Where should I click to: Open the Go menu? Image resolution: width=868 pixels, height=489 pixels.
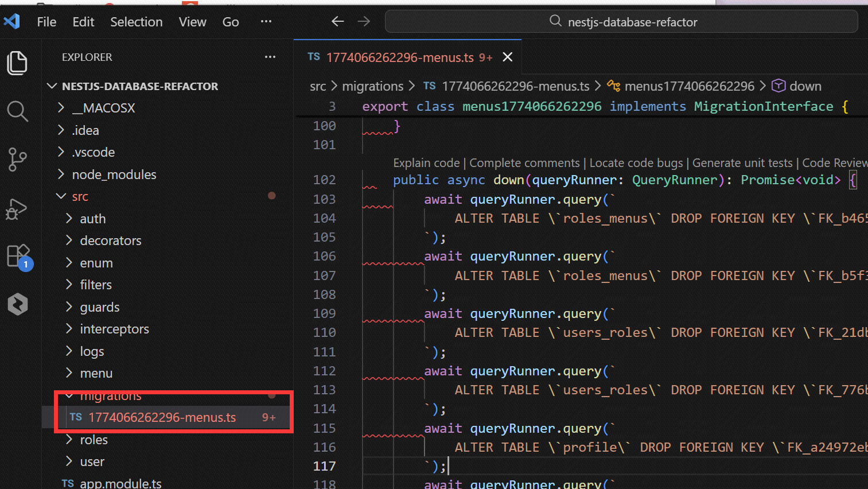coord(231,22)
